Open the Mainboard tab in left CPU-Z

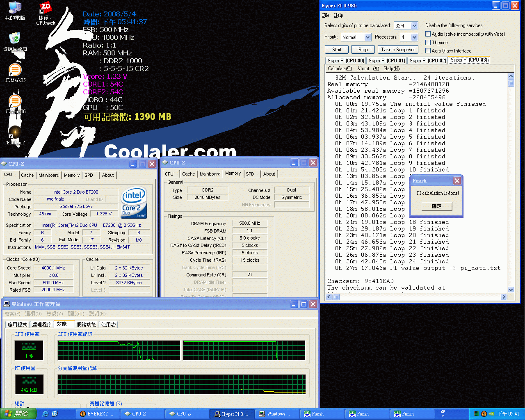pyautogui.click(x=49, y=175)
